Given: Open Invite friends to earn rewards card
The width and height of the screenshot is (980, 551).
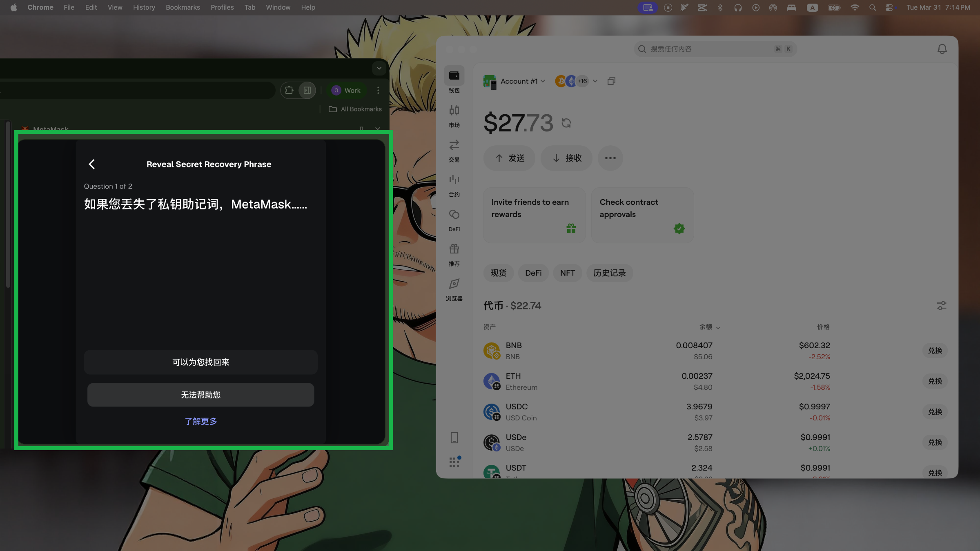Looking at the screenshot, I should pyautogui.click(x=534, y=215).
